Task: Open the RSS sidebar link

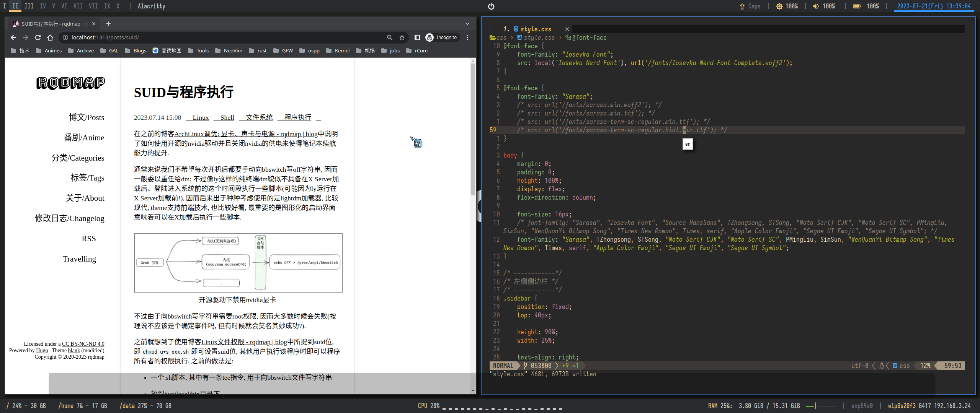Action: [x=89, y=239]
